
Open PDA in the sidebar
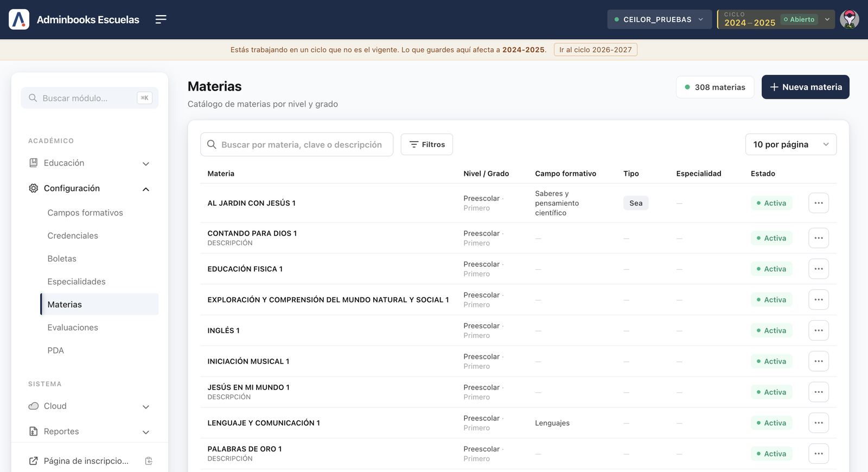[x=56, y=350]
